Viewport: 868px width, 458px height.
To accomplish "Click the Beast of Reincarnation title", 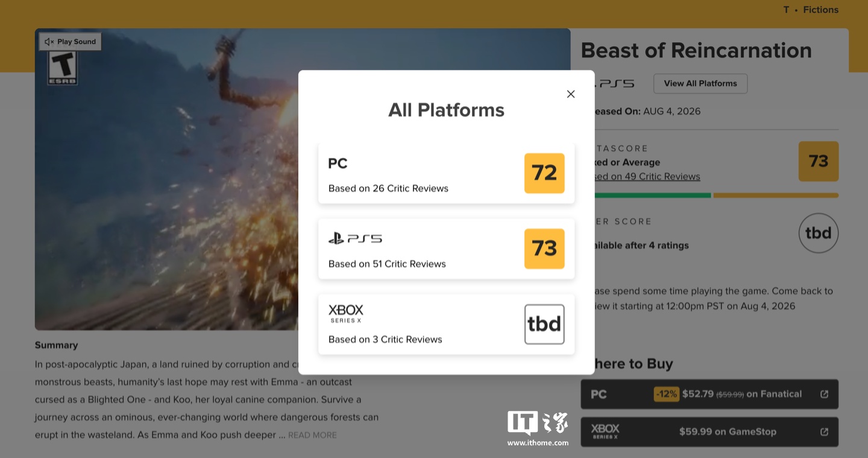I will [x=696, y=51].
